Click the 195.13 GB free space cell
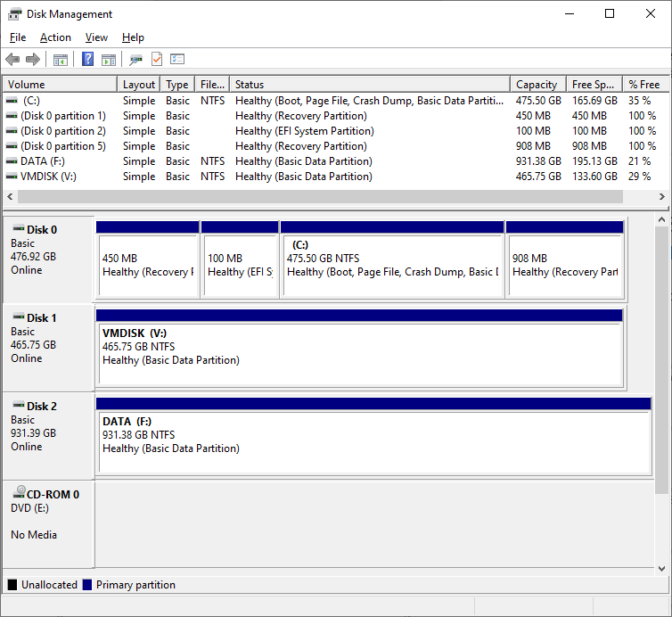Screen dimensions: 672x617 (594, 161)
